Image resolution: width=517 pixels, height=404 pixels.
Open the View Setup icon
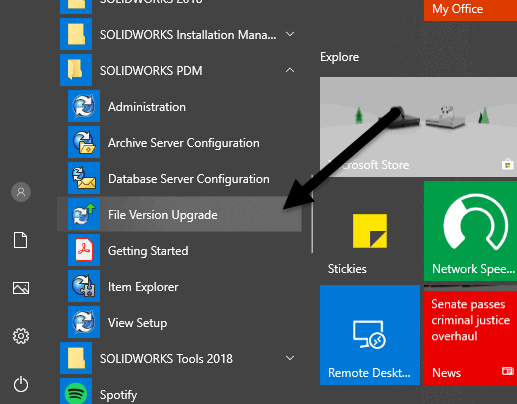pos(84,322)
